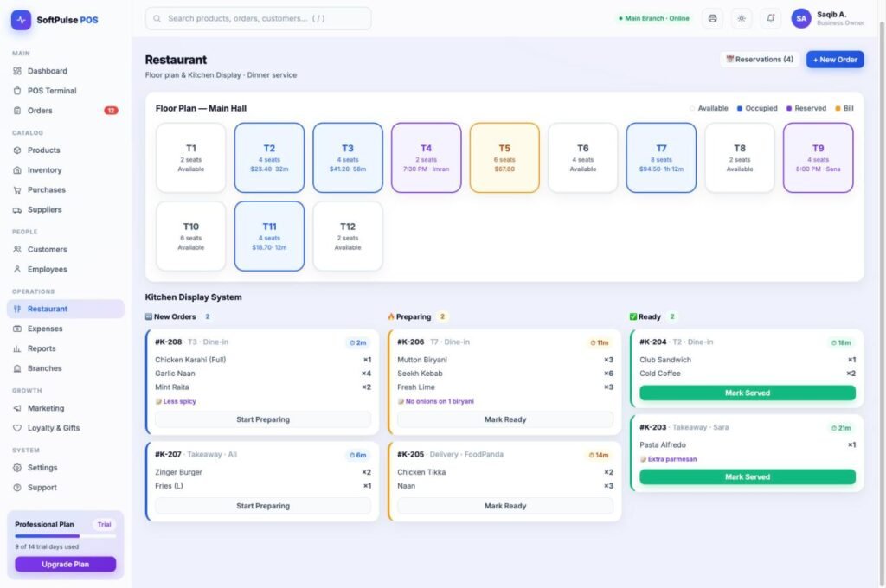Click the SA user avatar

pos(800,19)
